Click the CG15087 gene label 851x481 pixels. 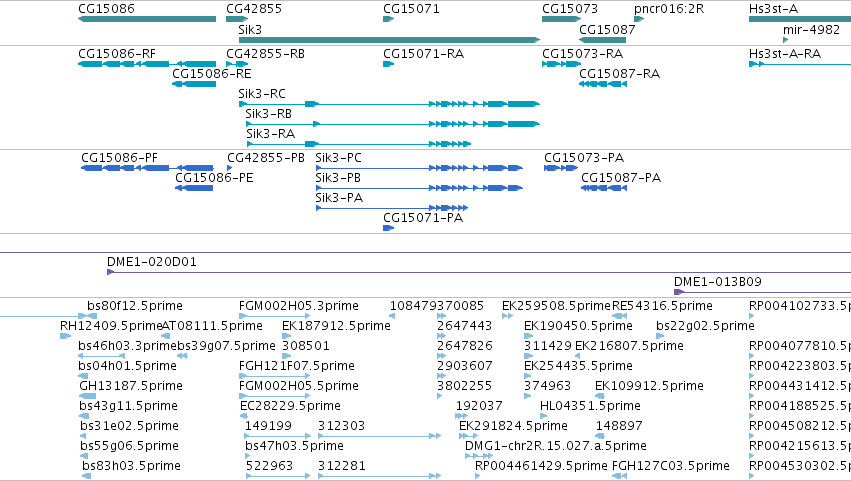[x=607, y=29]
